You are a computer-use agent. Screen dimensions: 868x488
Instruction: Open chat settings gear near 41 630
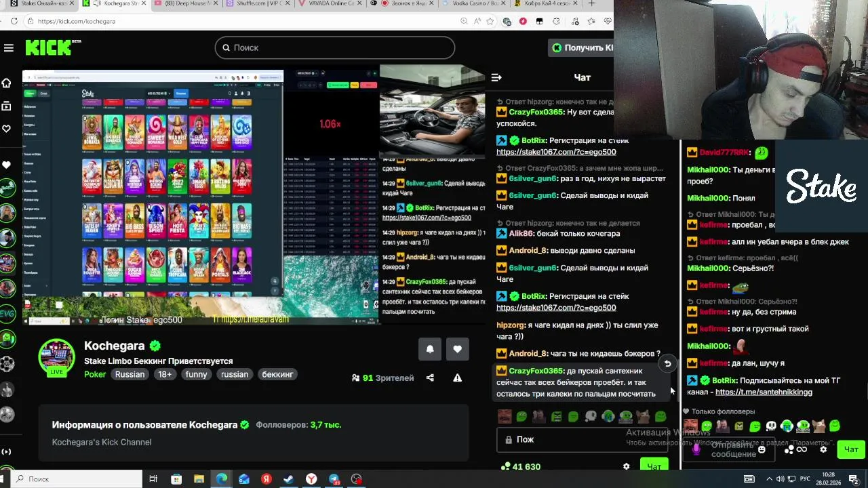(x=627, y=466)
